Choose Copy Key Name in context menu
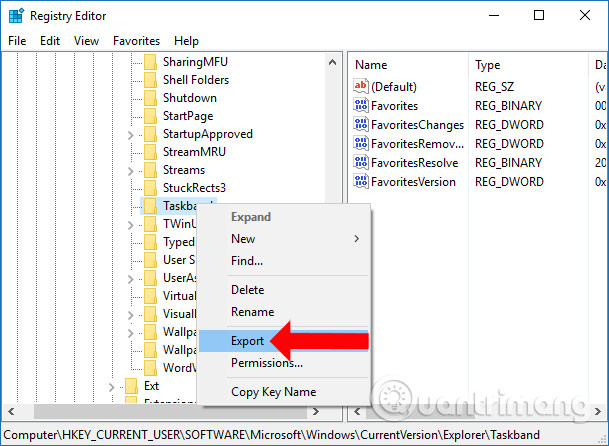 (283, 392)
